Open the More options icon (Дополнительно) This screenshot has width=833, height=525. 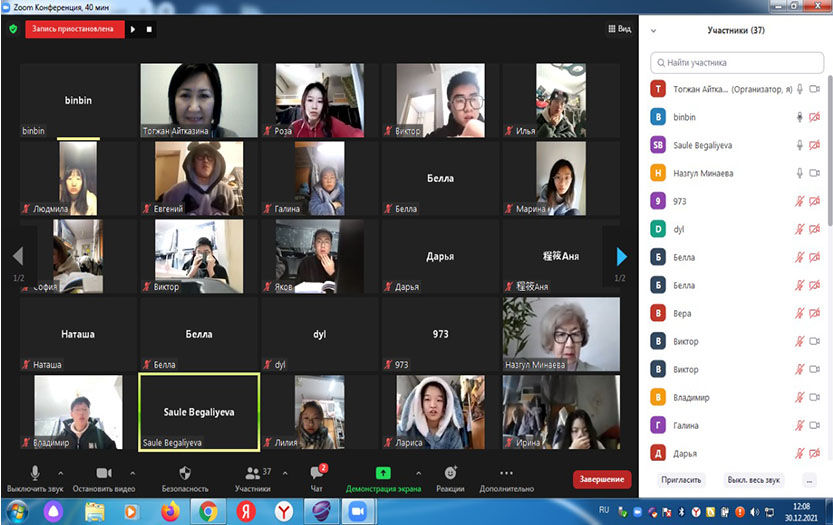506,472
